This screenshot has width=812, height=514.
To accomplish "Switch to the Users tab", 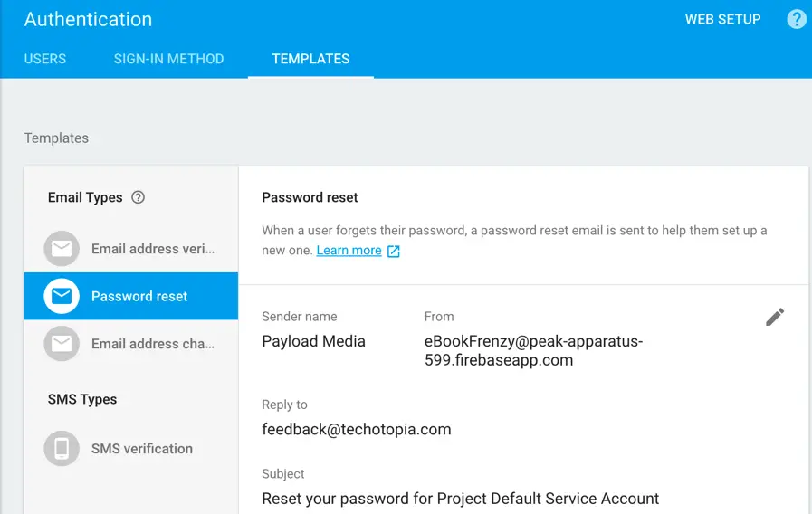I will click(x=45, y=59).
